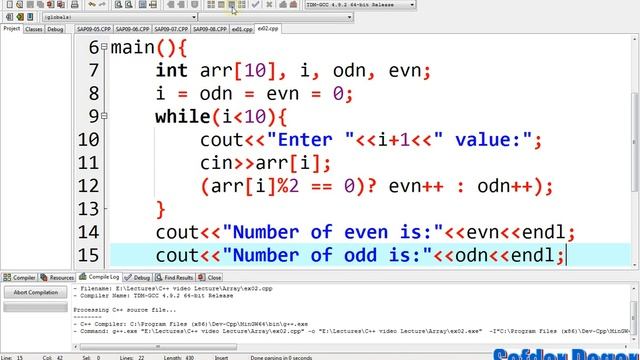Click the code editor vertical scrollbar
Viewport: 640px width, 360px height.
635,151
